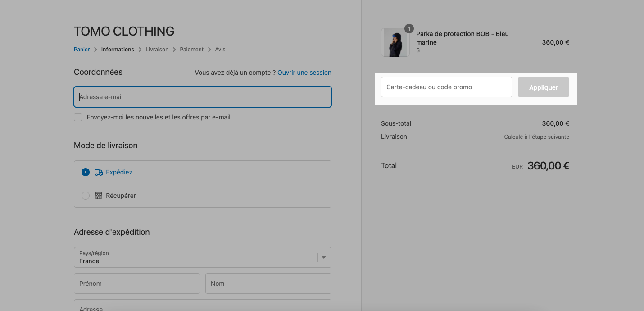Viewport: 644px width, 311px height.
Task: Click the store pickup icon beside Récupérer
Action: click(x=99, y=196)
